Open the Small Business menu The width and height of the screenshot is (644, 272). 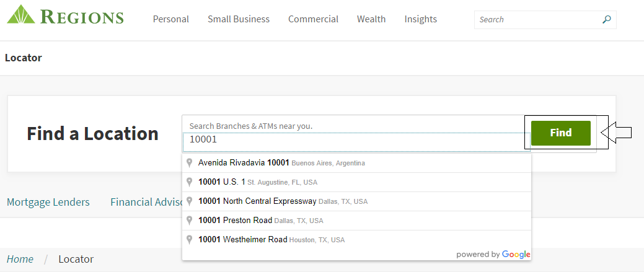239,19
